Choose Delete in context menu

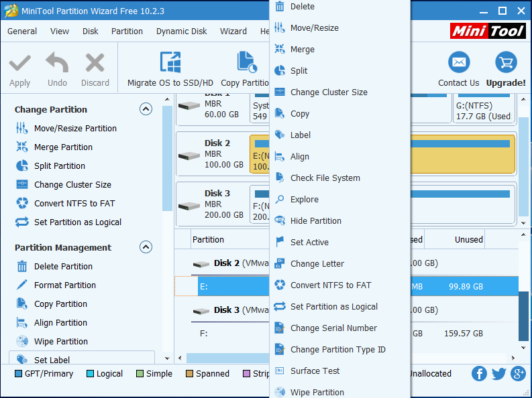339,7
